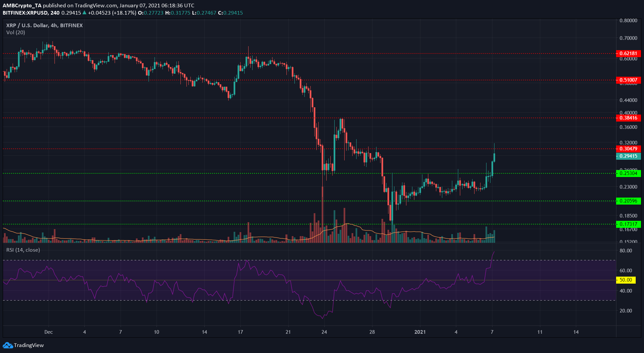Click the RSI (14, close) indicator label
This screenshot has height=353, width=644.
click(x=23, y=250)
